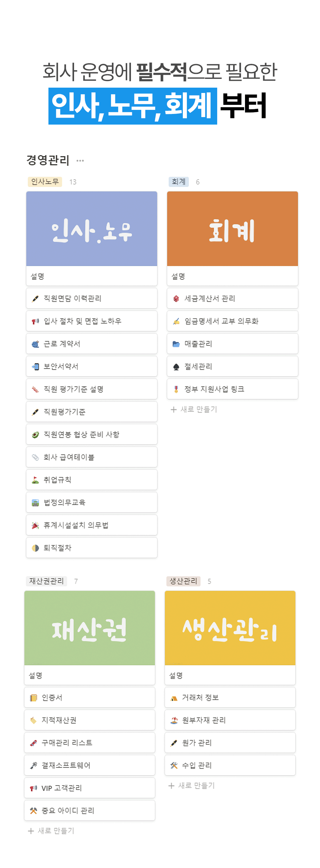Open the green 재산권 cover card

click(x=89, y=628)
